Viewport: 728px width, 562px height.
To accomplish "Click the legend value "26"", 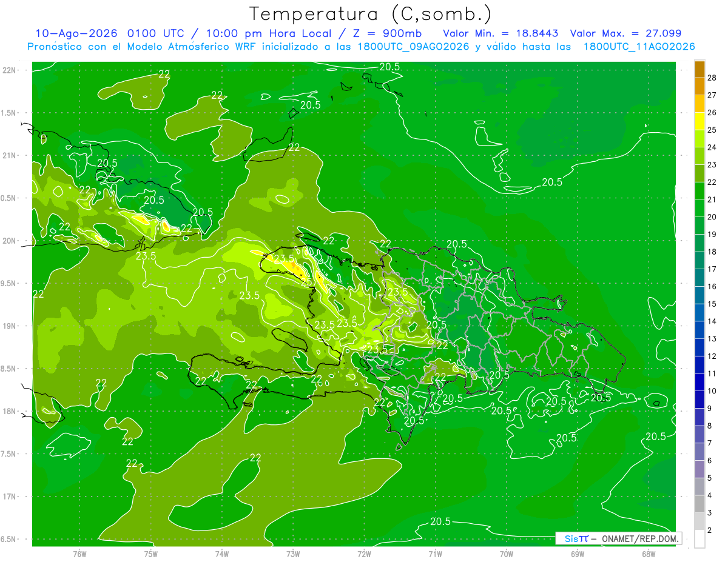I will click(712, 112).
